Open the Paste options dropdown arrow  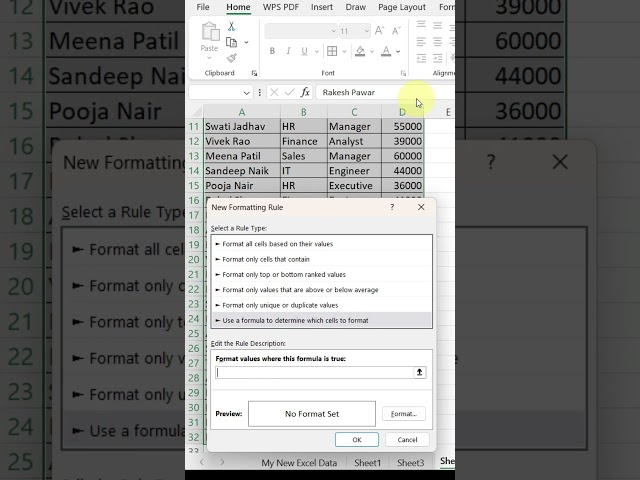pos(209,58)
